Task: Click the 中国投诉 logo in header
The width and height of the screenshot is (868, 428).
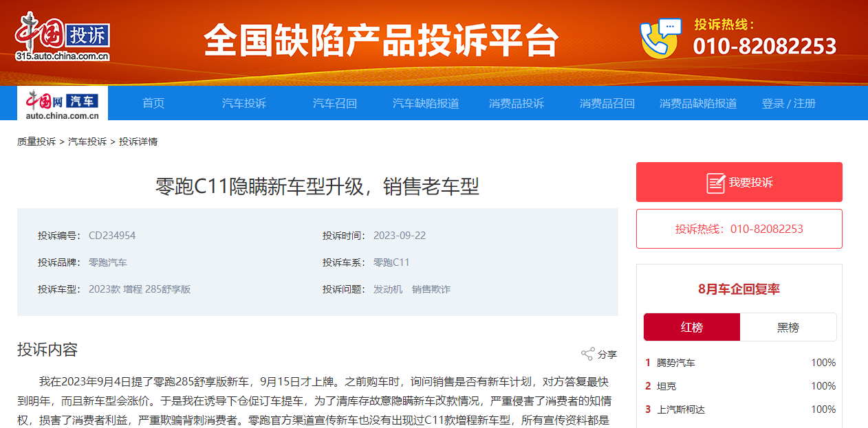Action: 63,36
